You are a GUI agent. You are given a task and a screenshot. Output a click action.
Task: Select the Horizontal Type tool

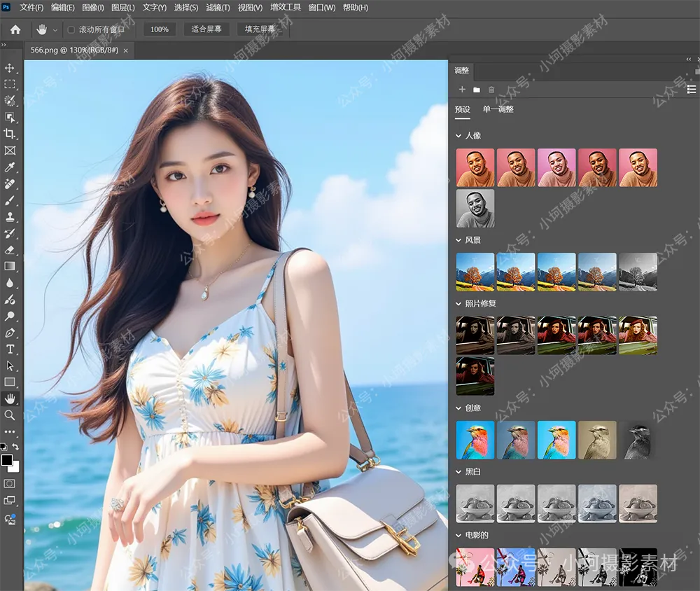coord(9,349)
